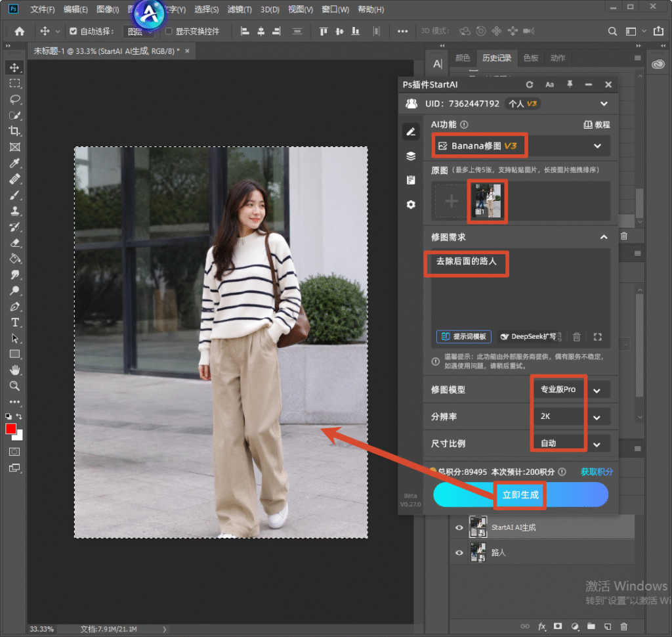Select the Eraser tool
Viewport: 672px width, 637px height.
(14, 243)
